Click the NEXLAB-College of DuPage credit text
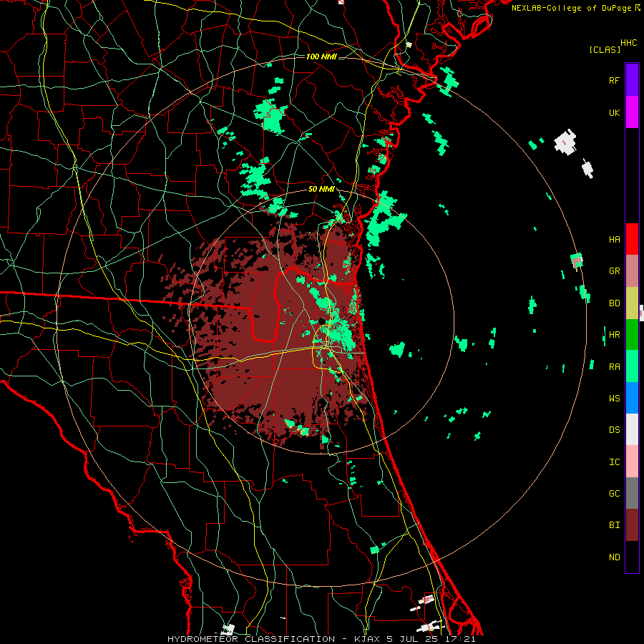The image size is (644, 644). 571,8
